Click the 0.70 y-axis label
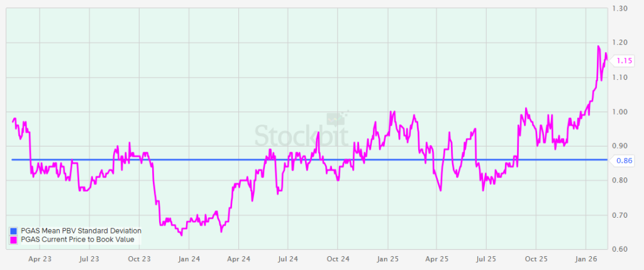The image size is (644, 270). pyautogui.click(x=624, y=215)
